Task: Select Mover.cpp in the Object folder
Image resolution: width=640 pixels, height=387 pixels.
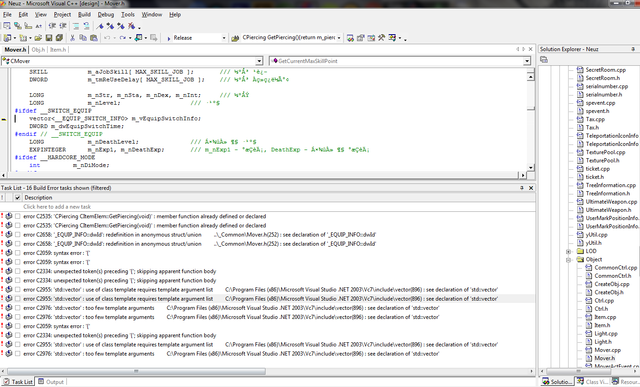Action: (x=607, y=350)
